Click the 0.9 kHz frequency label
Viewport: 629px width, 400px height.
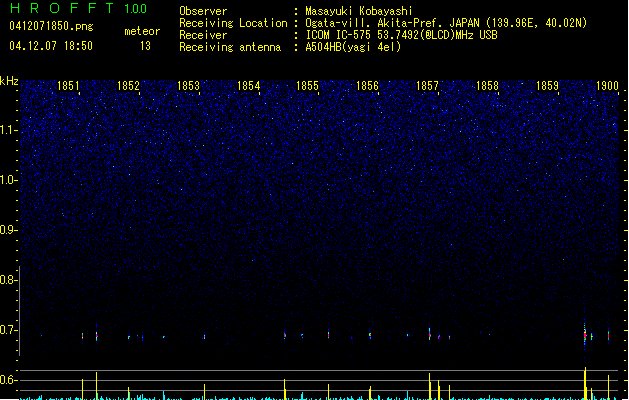tap(8, 230)
